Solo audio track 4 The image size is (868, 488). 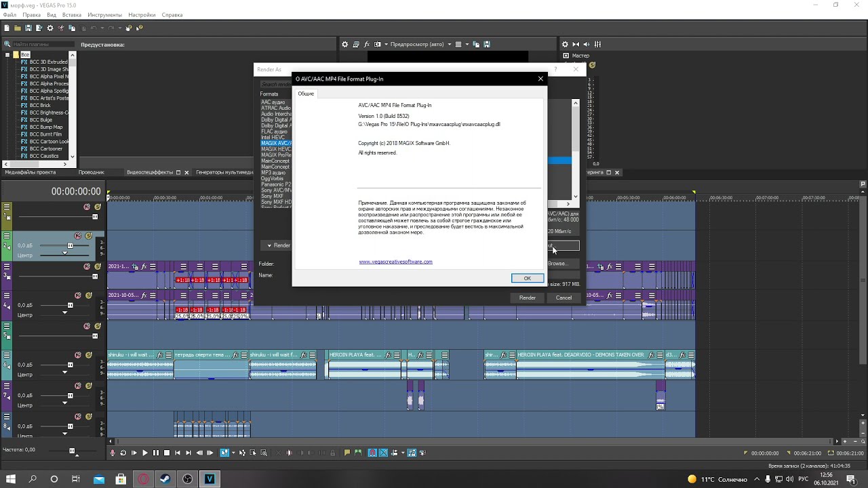(88, 296)
